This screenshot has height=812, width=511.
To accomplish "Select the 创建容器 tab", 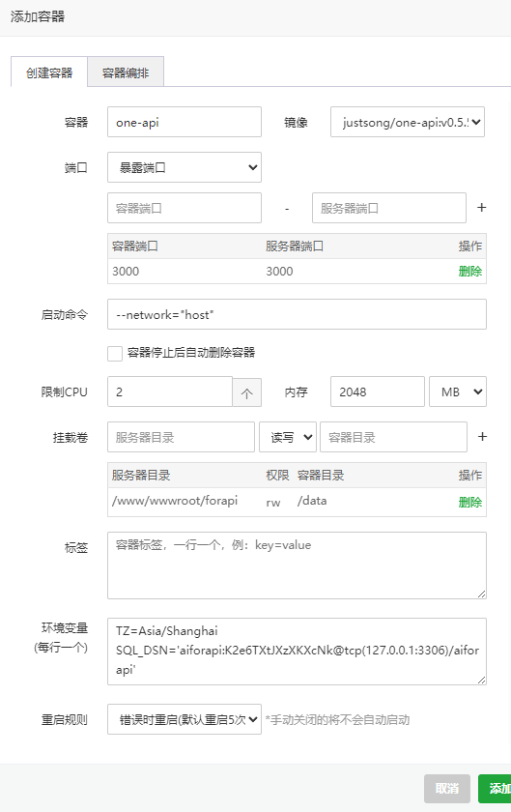I will point(49,72).
